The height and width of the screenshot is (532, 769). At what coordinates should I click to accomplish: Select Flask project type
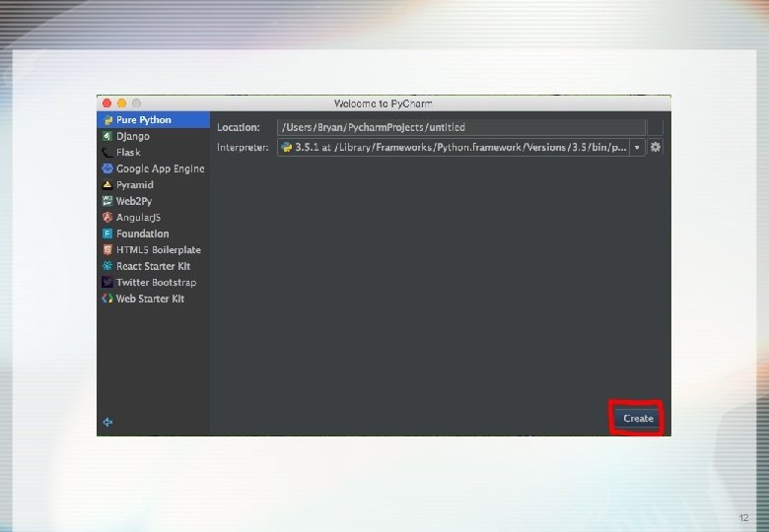[154, 153]
